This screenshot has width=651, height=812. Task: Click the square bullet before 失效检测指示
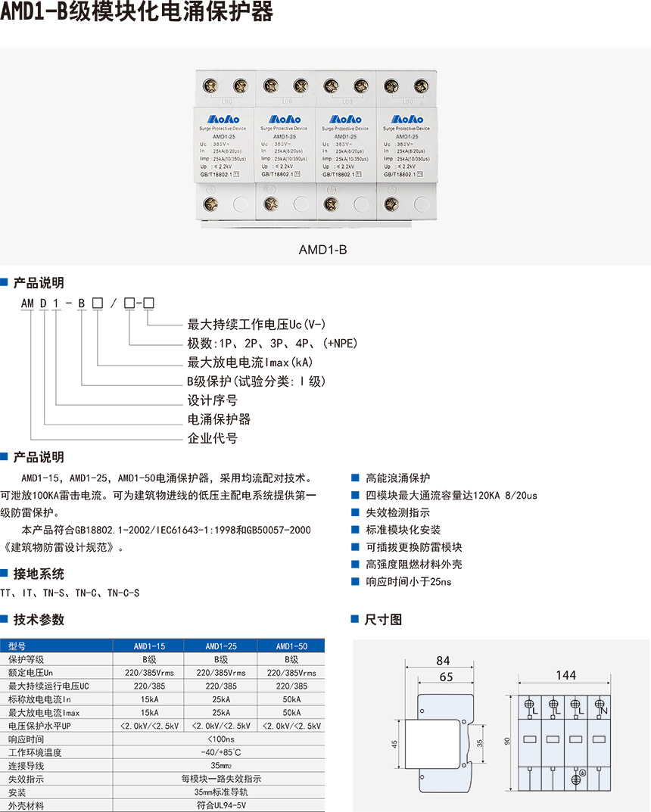coord(356,513)
